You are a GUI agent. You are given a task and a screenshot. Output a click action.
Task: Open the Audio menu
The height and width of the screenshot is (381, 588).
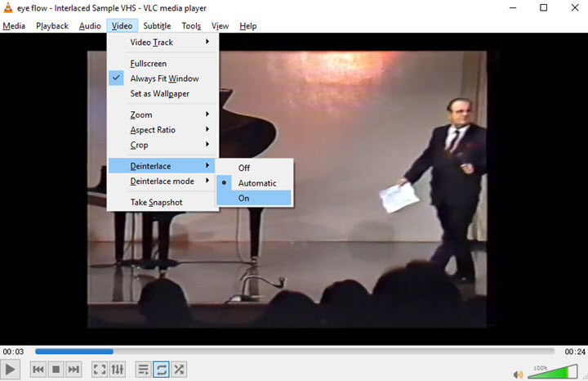(90, 26)
